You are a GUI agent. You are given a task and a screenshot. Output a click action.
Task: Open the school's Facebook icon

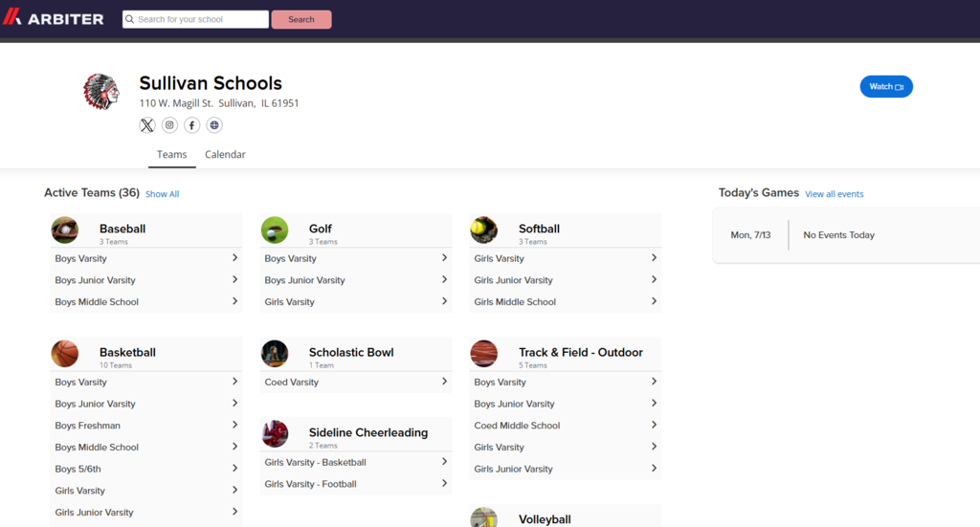191,125
